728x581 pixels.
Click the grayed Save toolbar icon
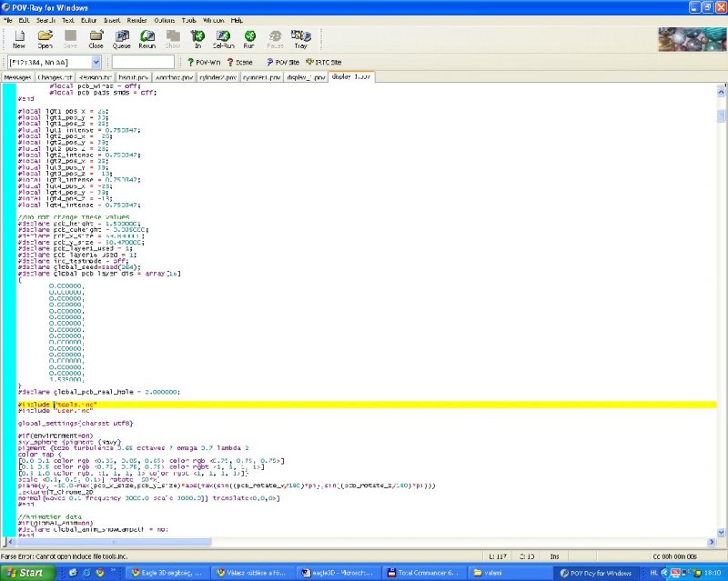tap(70, 39)
